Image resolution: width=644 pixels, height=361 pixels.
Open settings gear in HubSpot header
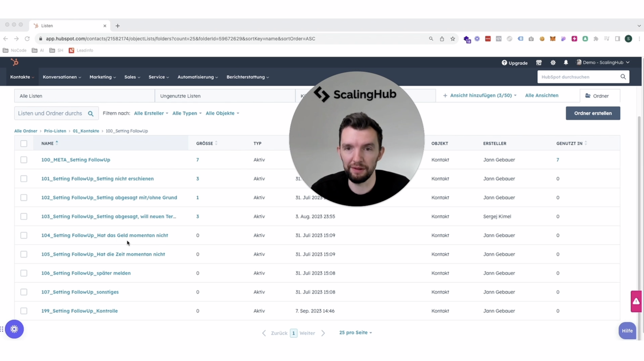pyautogui.click(x=553, y=62)
